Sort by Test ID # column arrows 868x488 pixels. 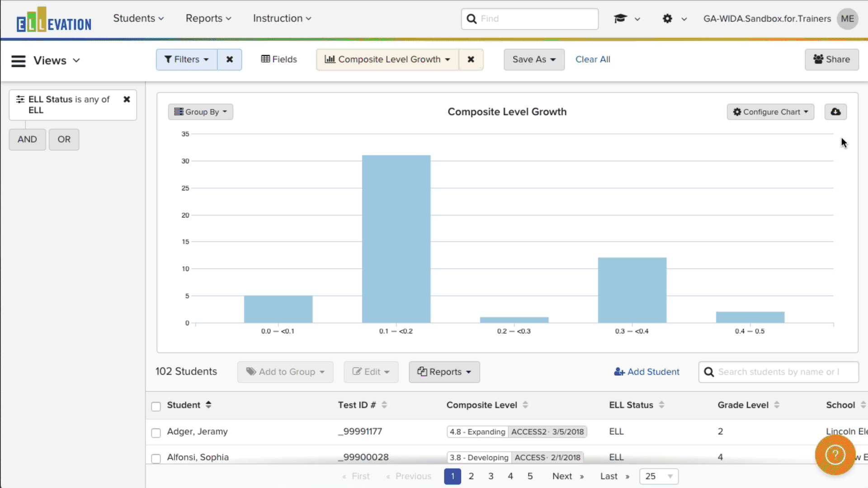pyautogui.click(x=384, y=405)
